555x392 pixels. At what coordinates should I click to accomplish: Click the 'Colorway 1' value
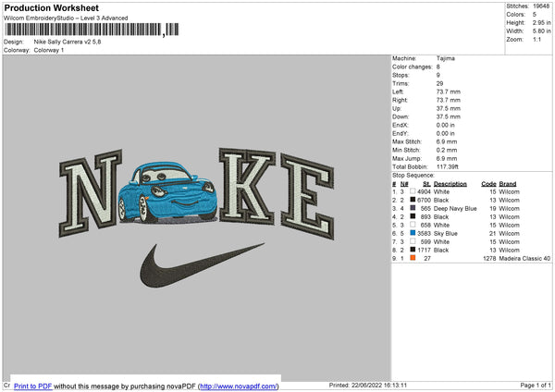49,50
